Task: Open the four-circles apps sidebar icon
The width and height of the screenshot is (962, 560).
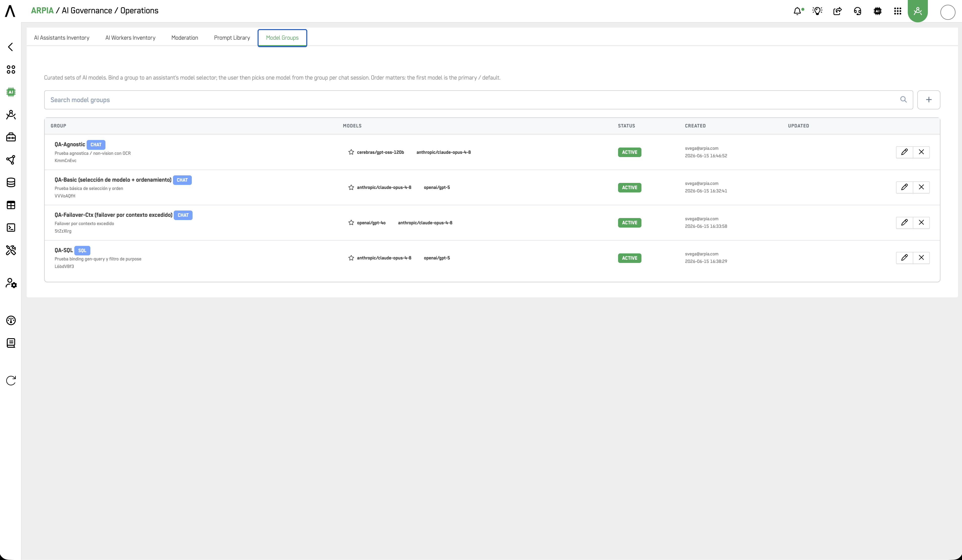Action: [x=11, y=69]
